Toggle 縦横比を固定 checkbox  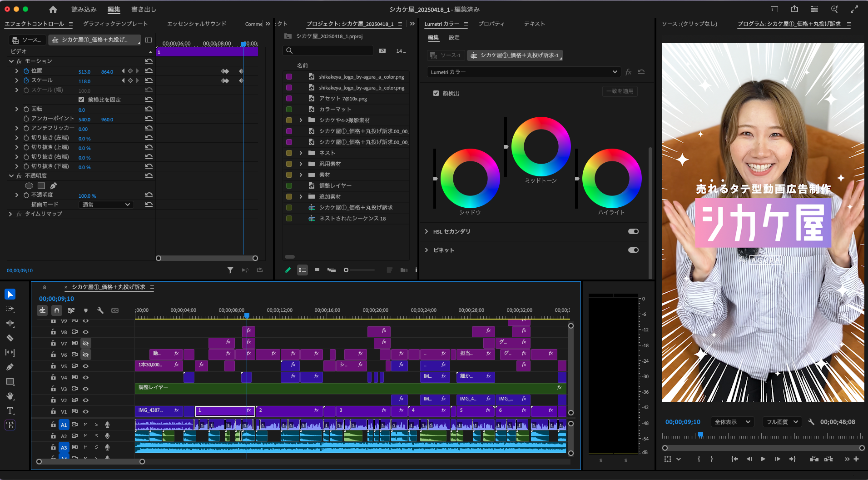pos(81,100)
